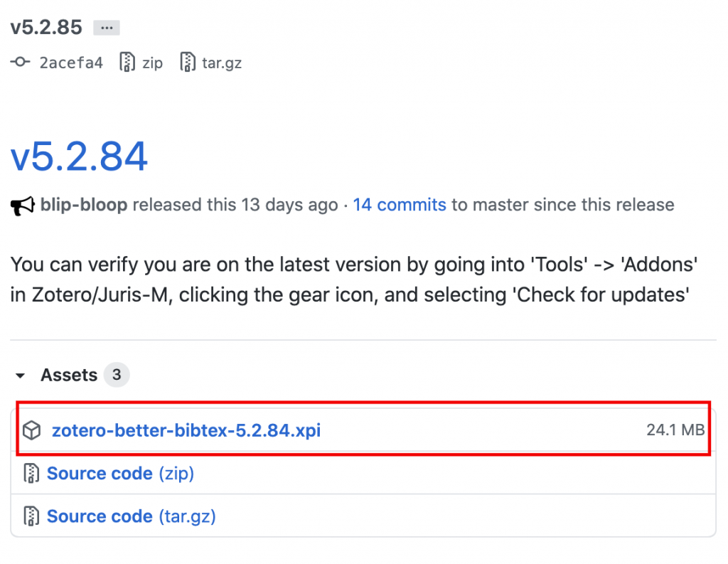Click the Assets count badge showing 3
728x564 pixels.
pyautogui.click(x=117, y=375)
